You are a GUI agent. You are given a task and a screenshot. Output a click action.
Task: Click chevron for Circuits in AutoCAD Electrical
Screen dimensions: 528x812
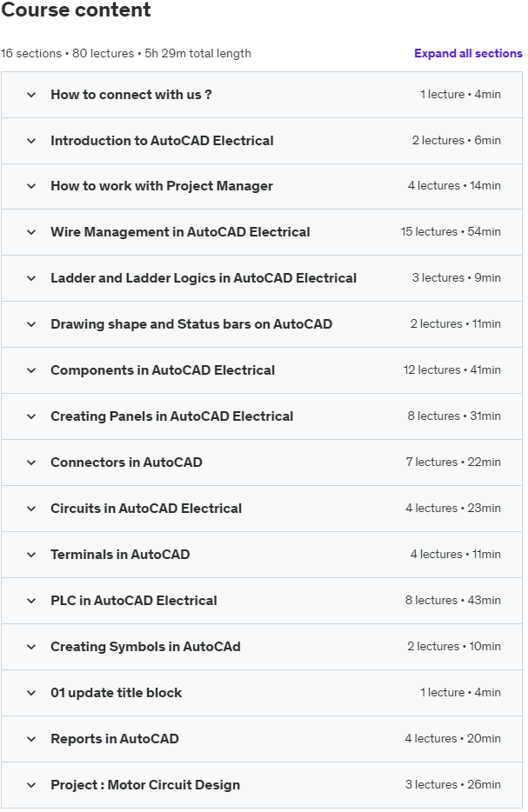(31, 509)
